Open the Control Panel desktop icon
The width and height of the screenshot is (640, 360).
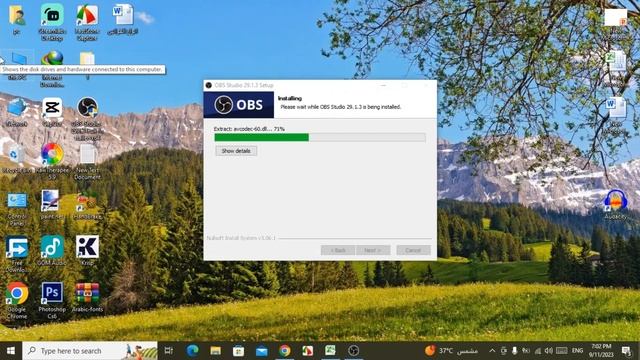[x=17, y=208]
